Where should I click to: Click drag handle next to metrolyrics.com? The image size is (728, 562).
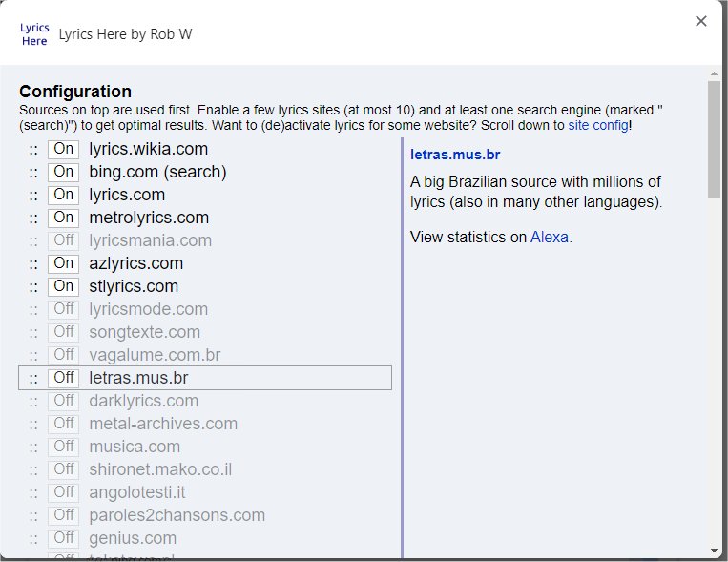tap(33, 218)
